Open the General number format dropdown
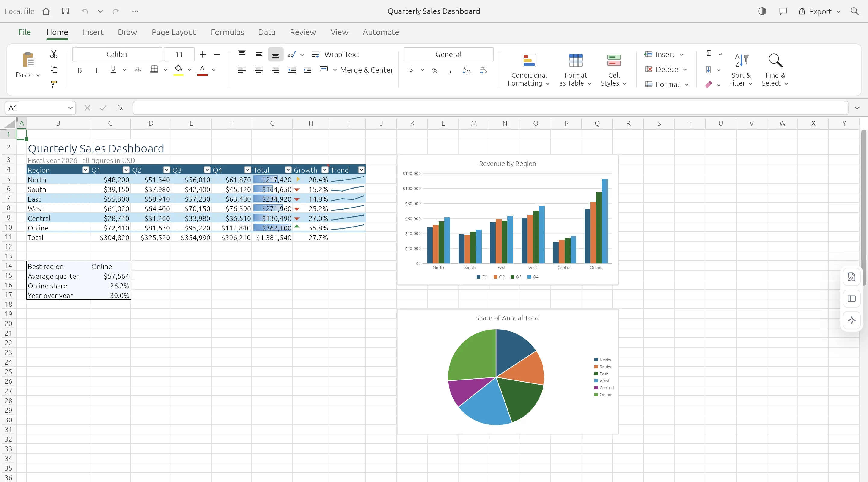The height and width of the screenshot is (482, 868). [448, 54]
